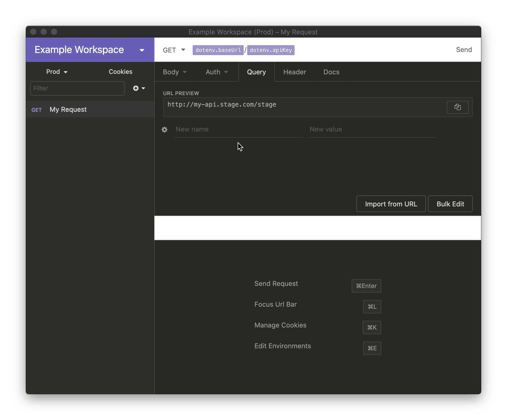
Task: Click the dotenv.apiKey variable tag
Action: [x=271, y=50]
